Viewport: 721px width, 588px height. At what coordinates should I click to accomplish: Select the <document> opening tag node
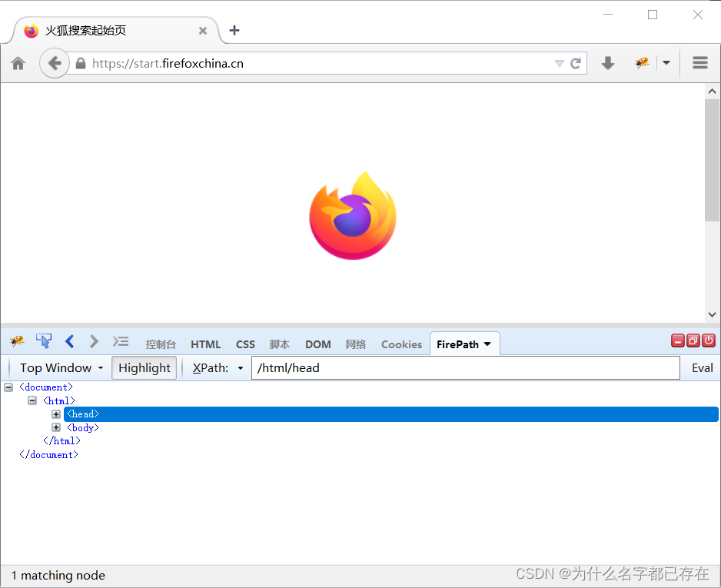[x=46, y=387]
